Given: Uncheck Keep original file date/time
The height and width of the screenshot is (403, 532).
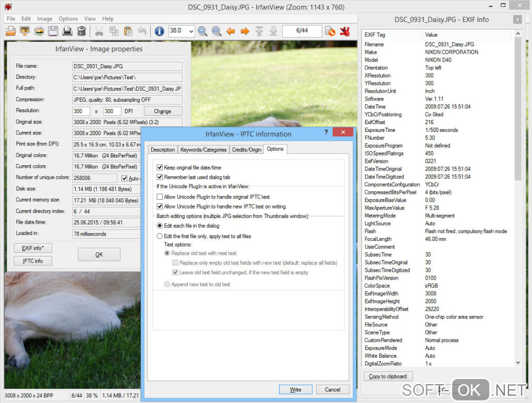Looking at the screenshot, I should (160, 168).
